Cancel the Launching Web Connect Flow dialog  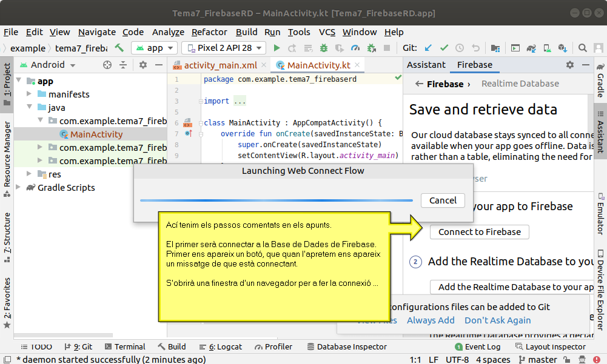443,200
